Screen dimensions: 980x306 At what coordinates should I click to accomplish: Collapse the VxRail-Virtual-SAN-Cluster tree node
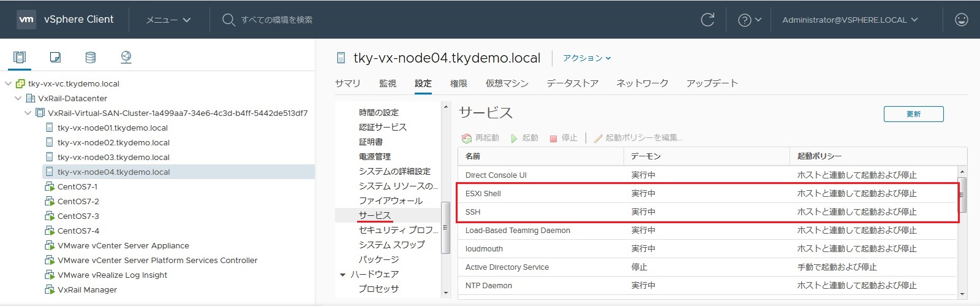[x=28, y=113]
